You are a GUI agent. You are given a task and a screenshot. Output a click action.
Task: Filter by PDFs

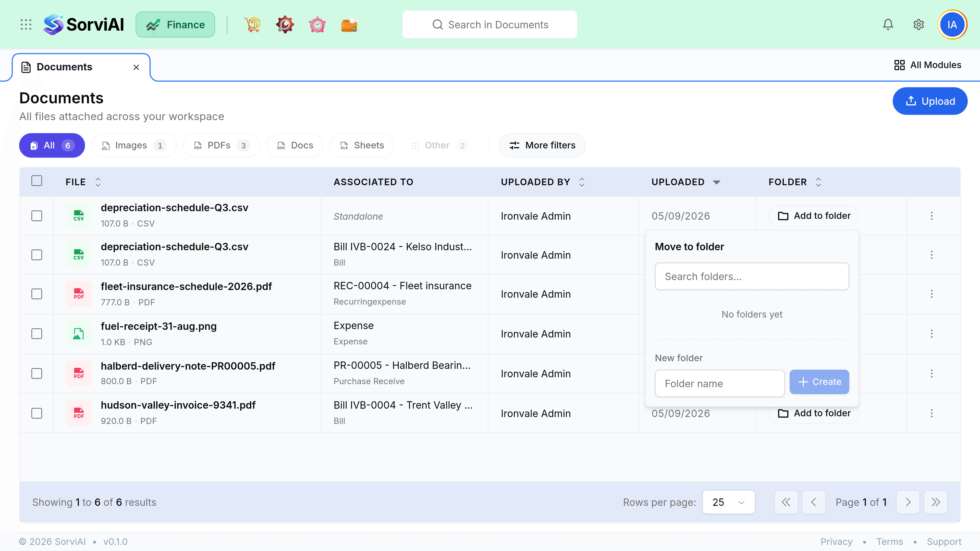coord(222,145)
